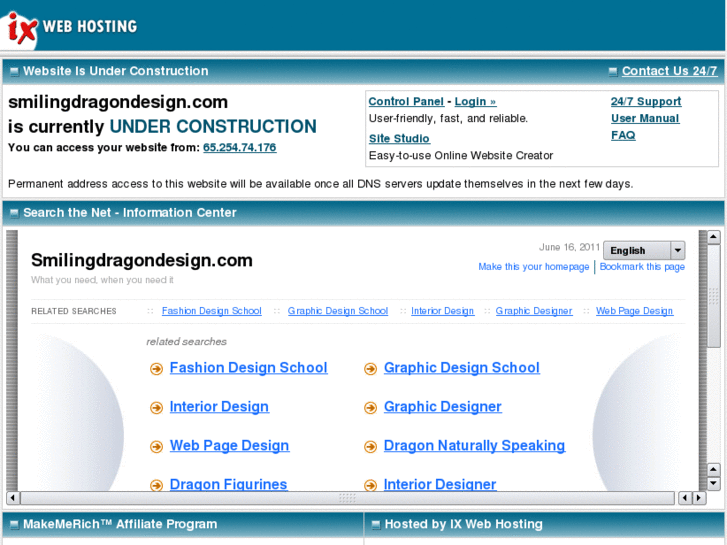Click the horizontal scrollbar left arrow at far left
The width and height of the screenshot is (727, 545).
coord(13,498)
